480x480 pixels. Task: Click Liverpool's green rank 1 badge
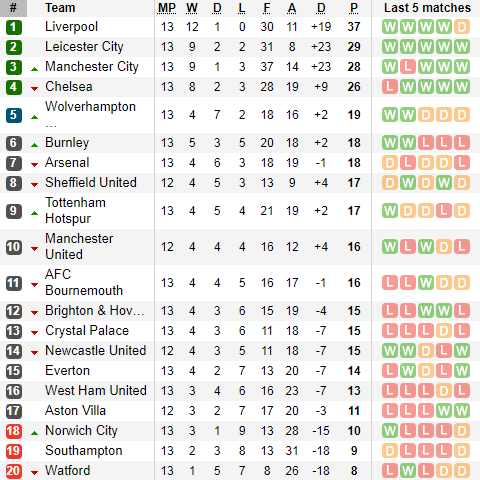(x=14, y=27)
